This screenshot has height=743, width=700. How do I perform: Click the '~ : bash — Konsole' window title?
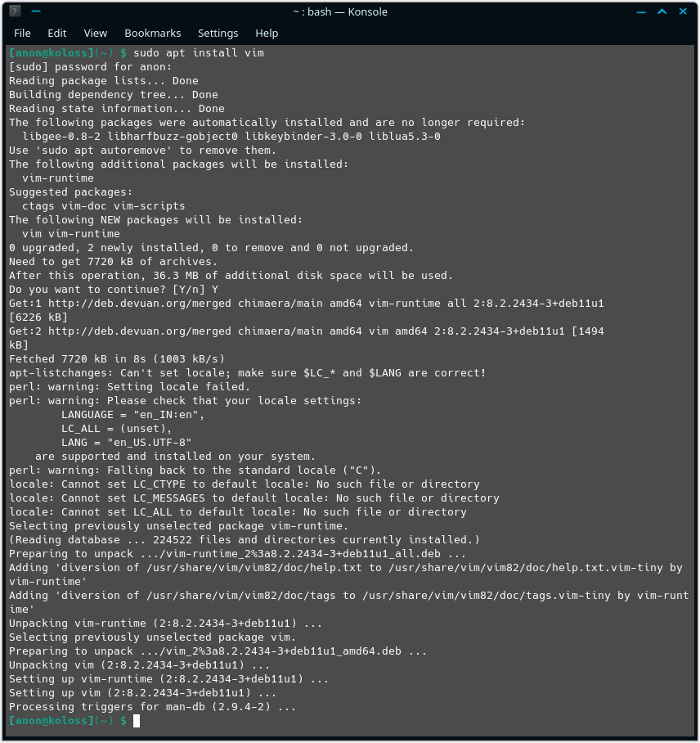340,11
